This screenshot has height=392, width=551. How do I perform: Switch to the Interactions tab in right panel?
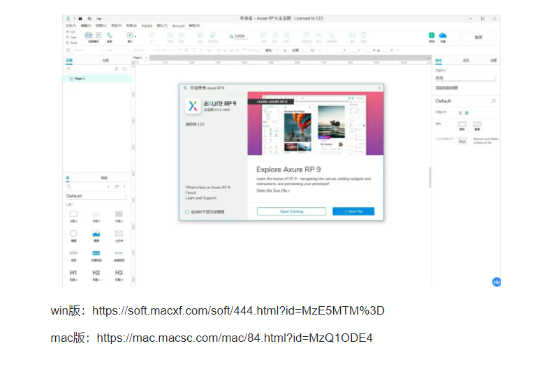[466, 61]
